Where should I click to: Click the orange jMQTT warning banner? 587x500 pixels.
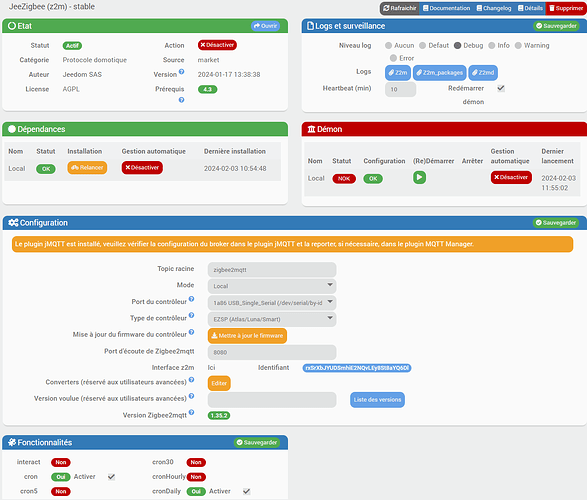tap(292, 244)
